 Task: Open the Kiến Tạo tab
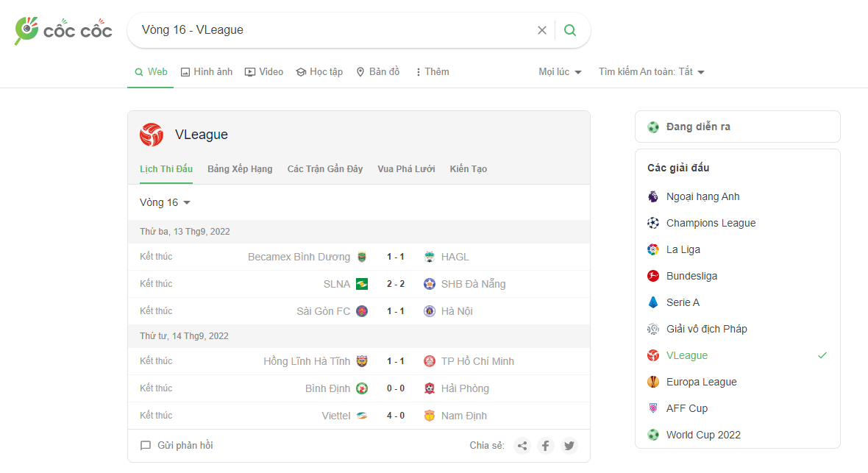469,169
